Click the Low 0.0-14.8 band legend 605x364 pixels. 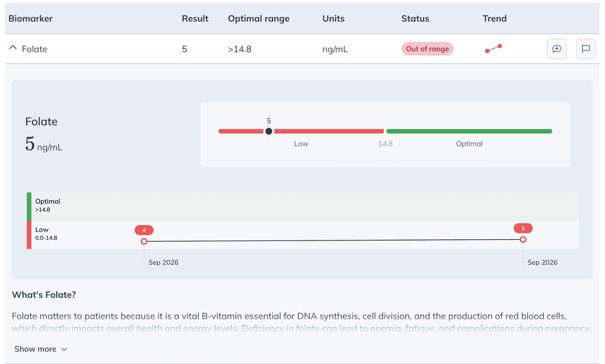(x=46, y=233)
